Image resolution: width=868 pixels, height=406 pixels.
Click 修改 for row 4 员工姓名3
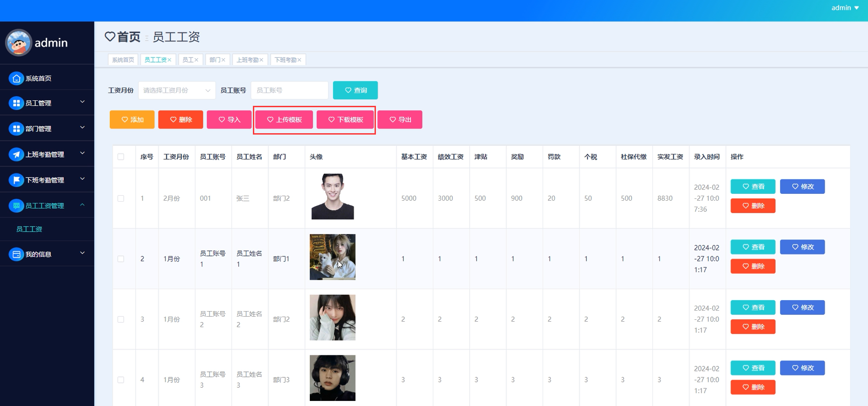click(x=802, y=368)
